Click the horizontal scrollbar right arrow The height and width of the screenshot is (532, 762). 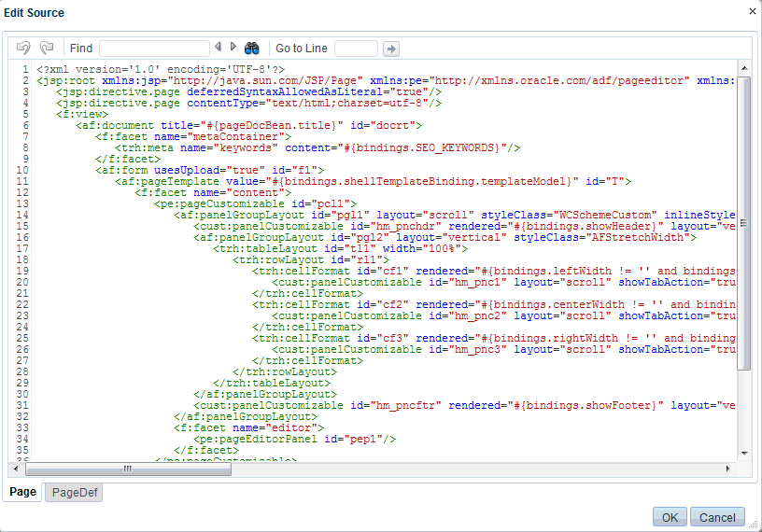[728, 469]
